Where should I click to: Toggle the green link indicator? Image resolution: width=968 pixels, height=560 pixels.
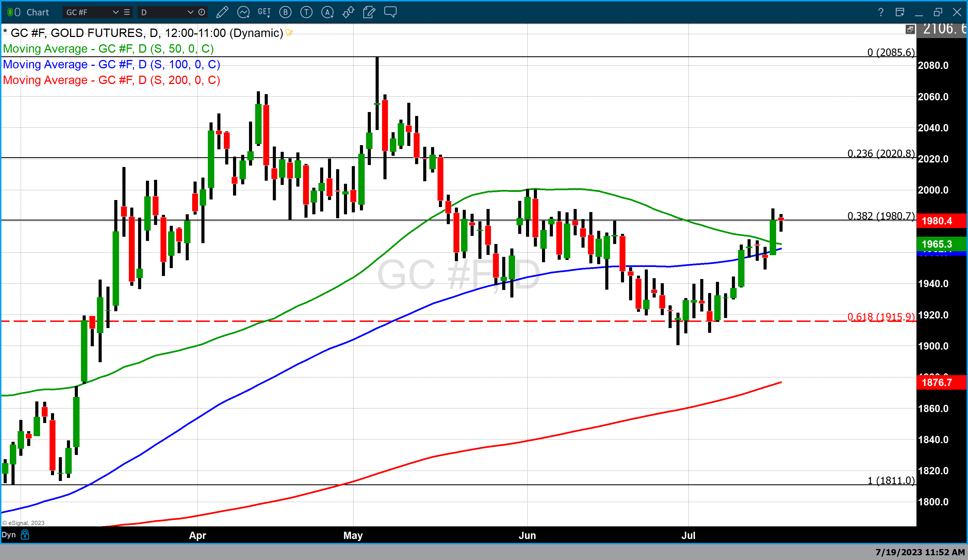coord(11,12)
